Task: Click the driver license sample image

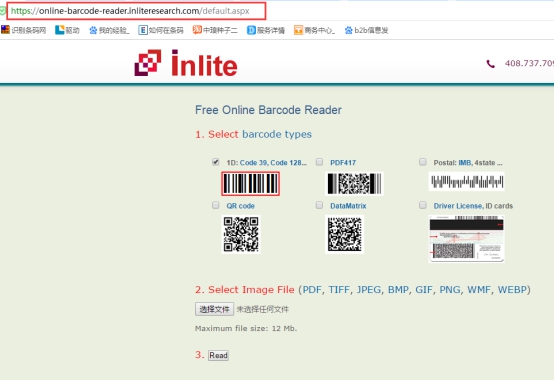Action: pos(466,239)
